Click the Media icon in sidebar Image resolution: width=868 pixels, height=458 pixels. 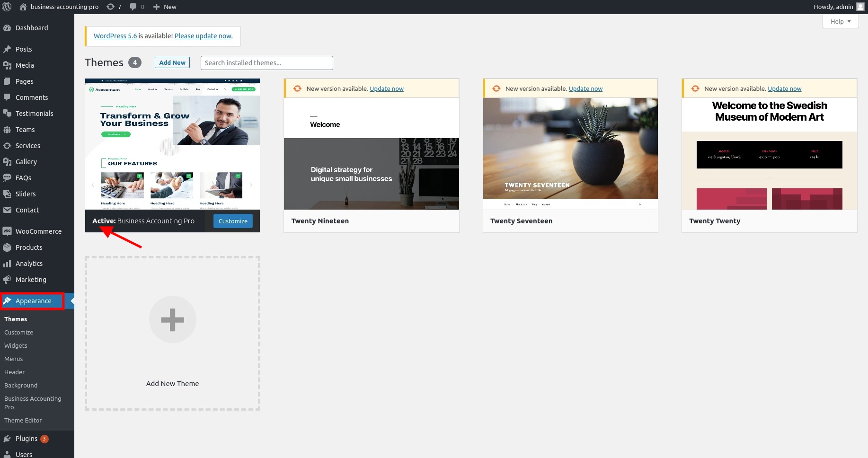click(7, 65)
